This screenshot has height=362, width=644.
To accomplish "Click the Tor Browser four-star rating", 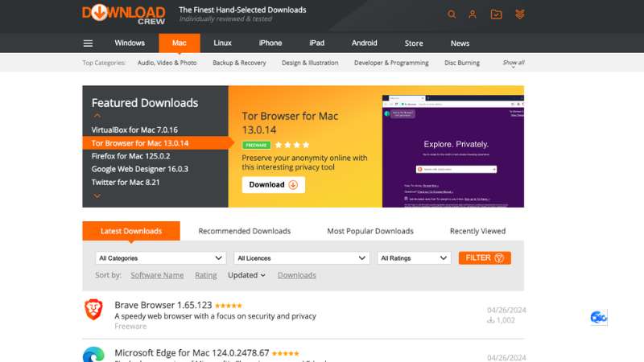I will click(x=292, y=145).
